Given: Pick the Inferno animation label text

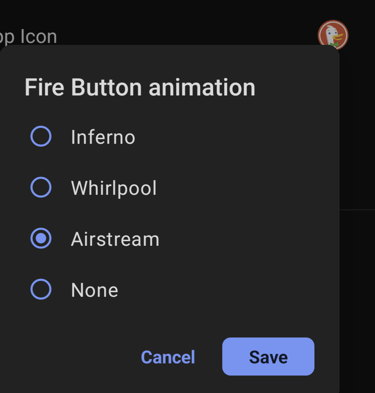Looking at the screenshot, I should pyautogui.click(x=103, y=137).
